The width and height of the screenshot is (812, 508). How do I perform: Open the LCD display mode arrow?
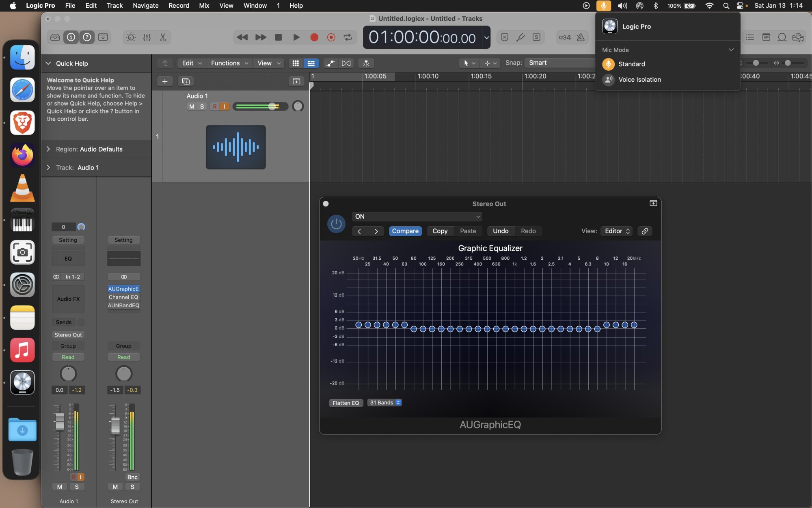point(486,37)
